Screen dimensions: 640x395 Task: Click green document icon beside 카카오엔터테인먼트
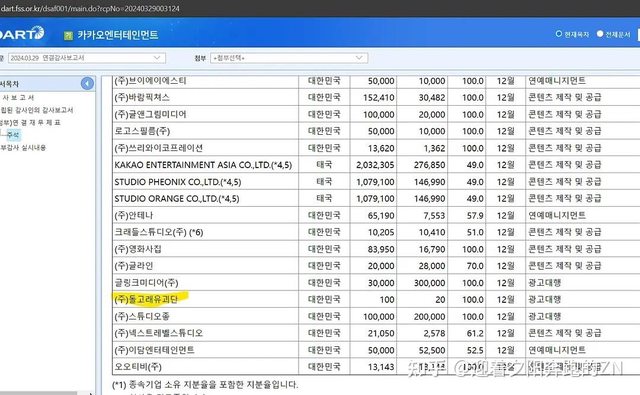click(68, 36)
